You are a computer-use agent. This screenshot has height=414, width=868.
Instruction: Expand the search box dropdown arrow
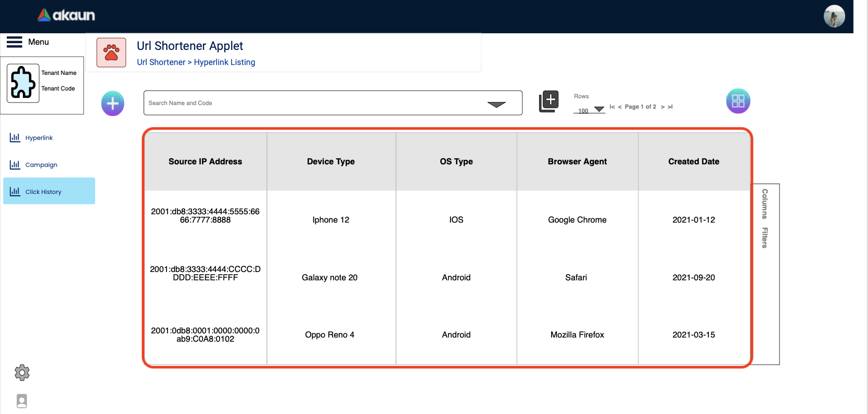(x=496, y=104)
